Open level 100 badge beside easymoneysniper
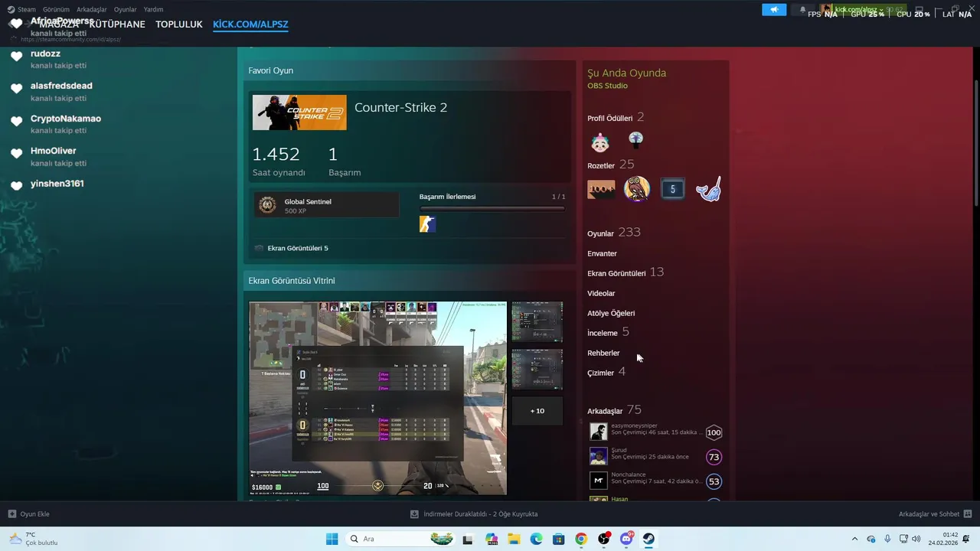This screenshot has width=980, height=551. click(714, 432)
